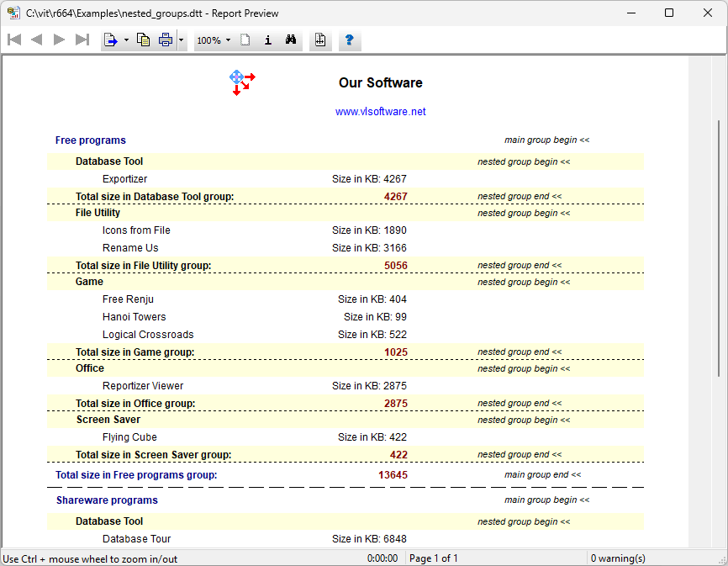728x566 pixels.
Task: Click the total value 5056
Action: [396, 266]
